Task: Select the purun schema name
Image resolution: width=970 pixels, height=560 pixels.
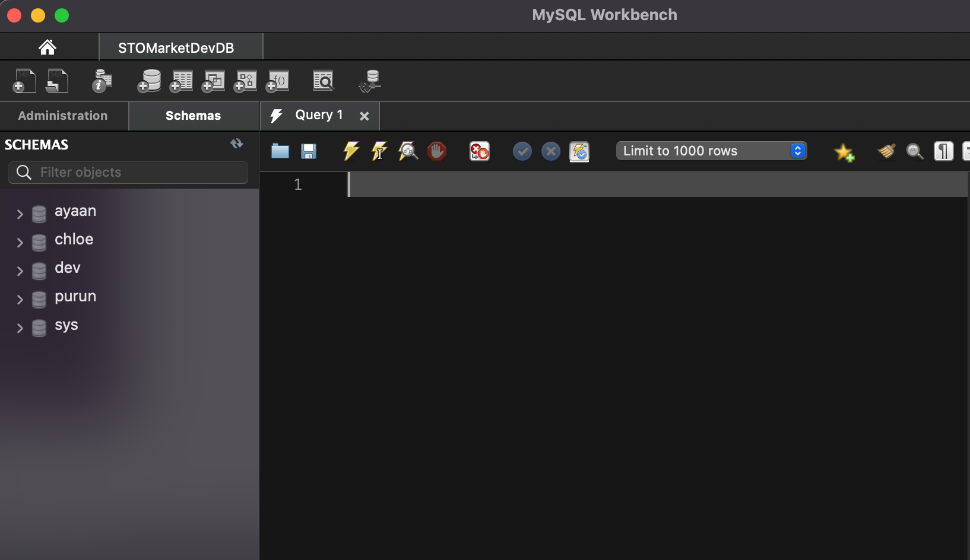Action: coord(75,297)
